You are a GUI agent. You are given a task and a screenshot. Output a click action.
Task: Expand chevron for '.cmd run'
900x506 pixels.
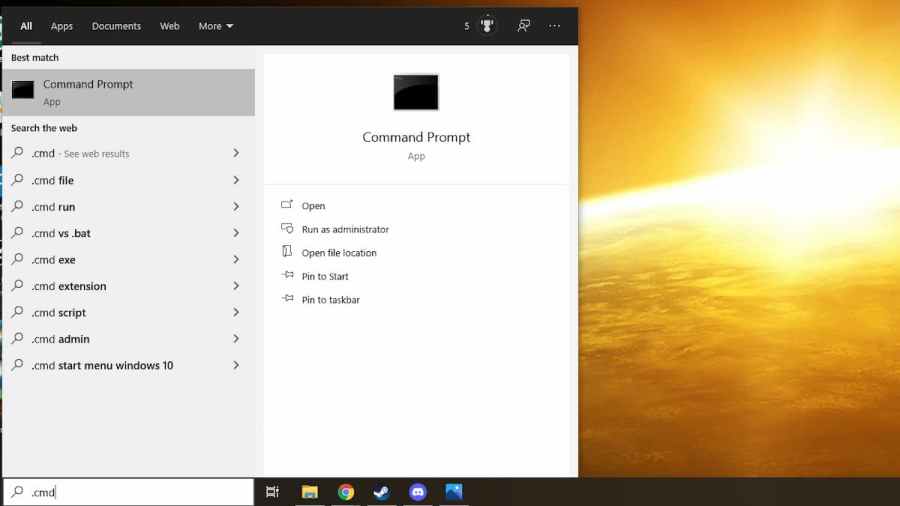point(236,207)
